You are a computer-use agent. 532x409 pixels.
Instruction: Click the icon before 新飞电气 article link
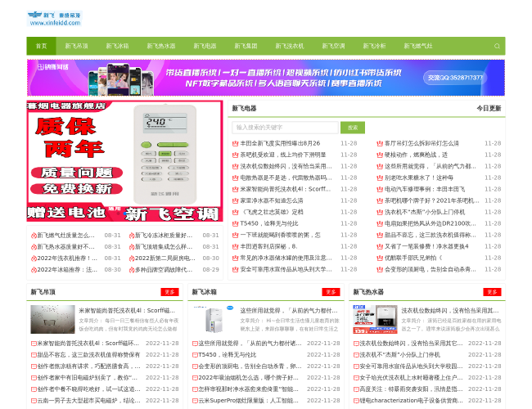33,235
